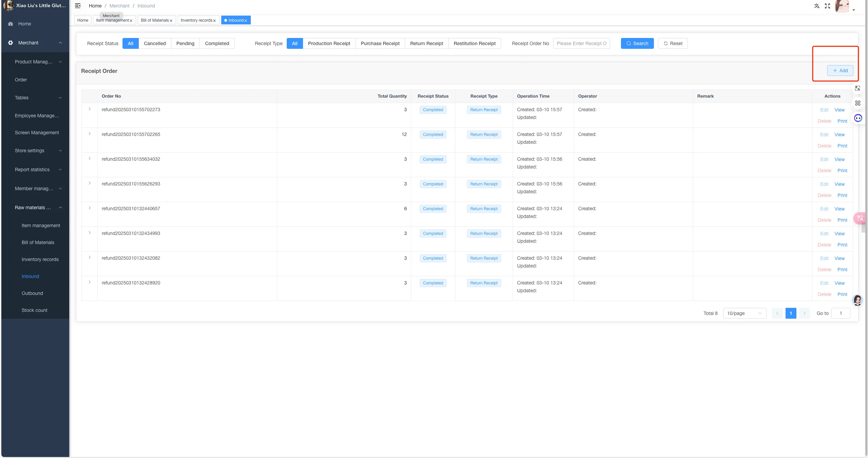This screenshot has height=458, width=868.
Task: Close the Inbound tab
Action: (x=246, y=21)
